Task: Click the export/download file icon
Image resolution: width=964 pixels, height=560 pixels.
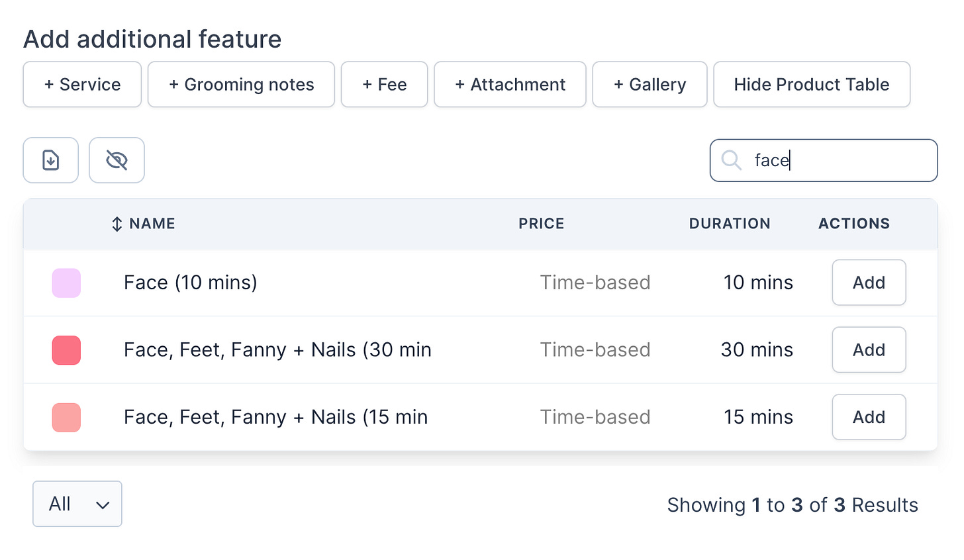Action: tap(51, 160)
